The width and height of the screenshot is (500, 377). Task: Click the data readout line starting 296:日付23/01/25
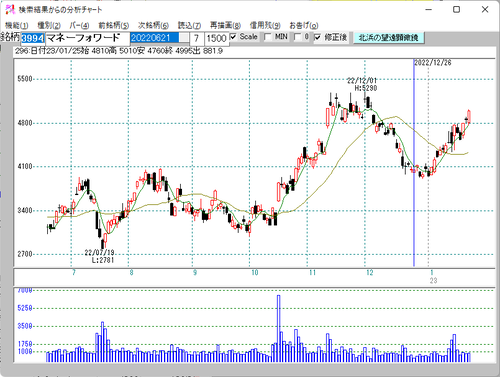coord(119,51)
